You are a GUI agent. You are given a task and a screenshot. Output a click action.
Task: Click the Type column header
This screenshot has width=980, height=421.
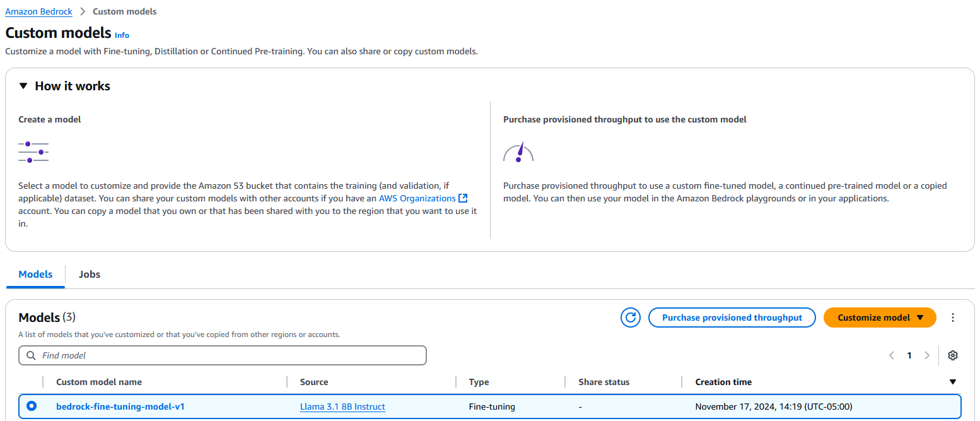[x=479, y=382]
